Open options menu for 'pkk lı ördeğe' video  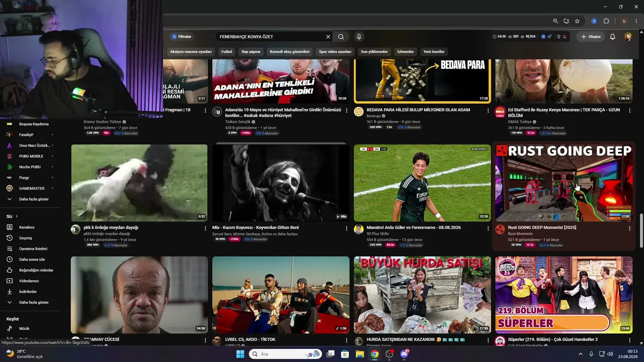[x=205, y=228]
